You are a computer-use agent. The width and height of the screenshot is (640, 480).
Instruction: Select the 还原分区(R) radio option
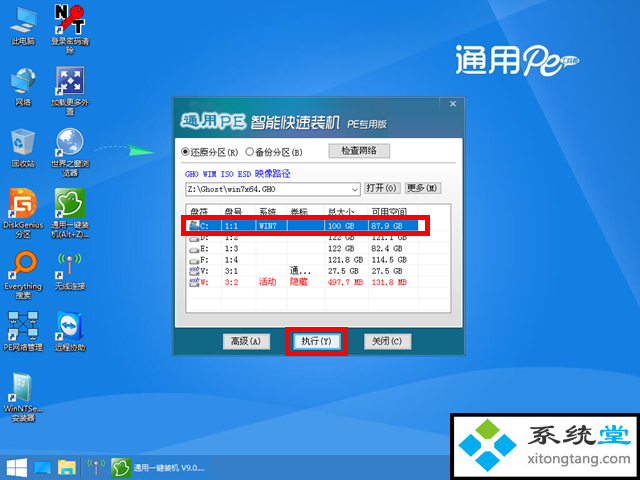(x=210, y=152)
